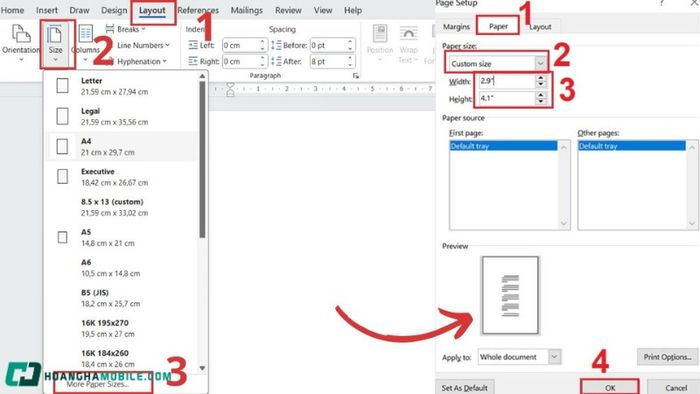The height and width of the screenshot is (394, 700).
Task: Select the 16K 195x270 paper size
Action: [x=121, y=328]
